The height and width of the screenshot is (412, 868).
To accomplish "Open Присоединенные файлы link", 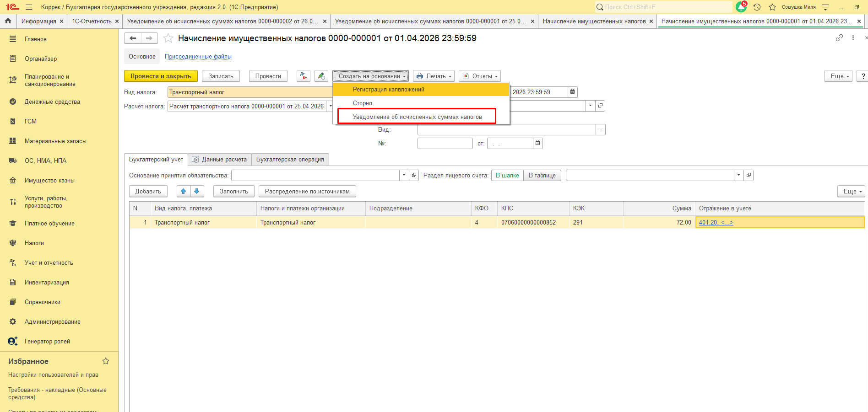I will click(198, 56).
